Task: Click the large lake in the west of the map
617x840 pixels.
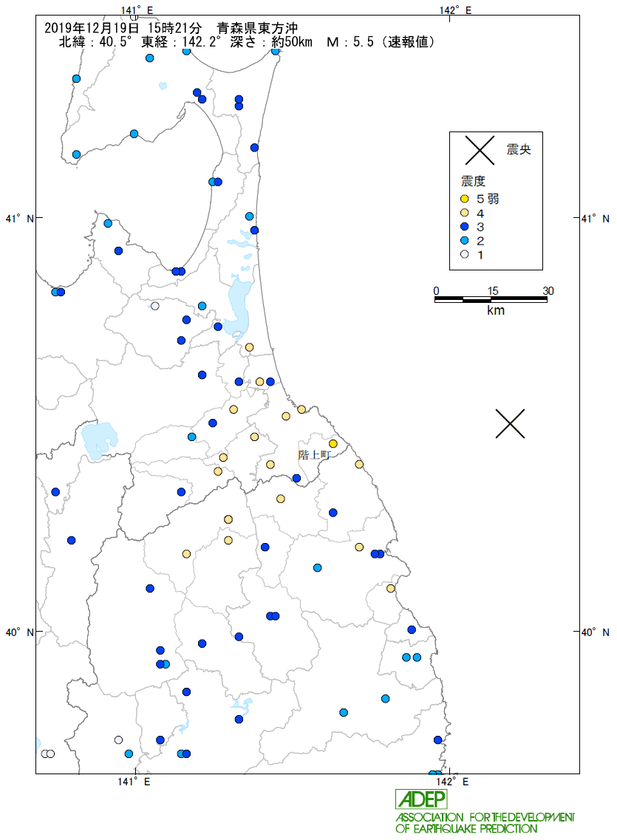Action: click(99, 440)
